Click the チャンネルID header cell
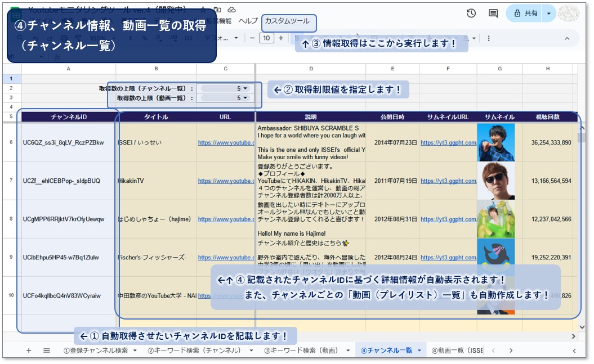 pos(69,117)
